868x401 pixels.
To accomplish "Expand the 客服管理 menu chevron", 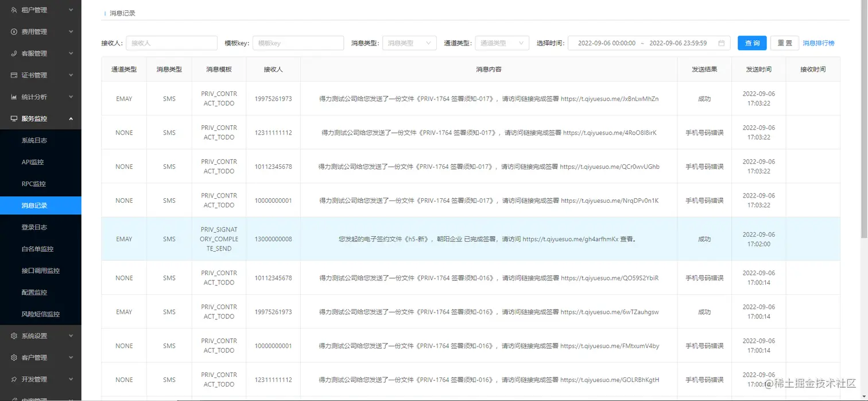I will pos(71,53).
